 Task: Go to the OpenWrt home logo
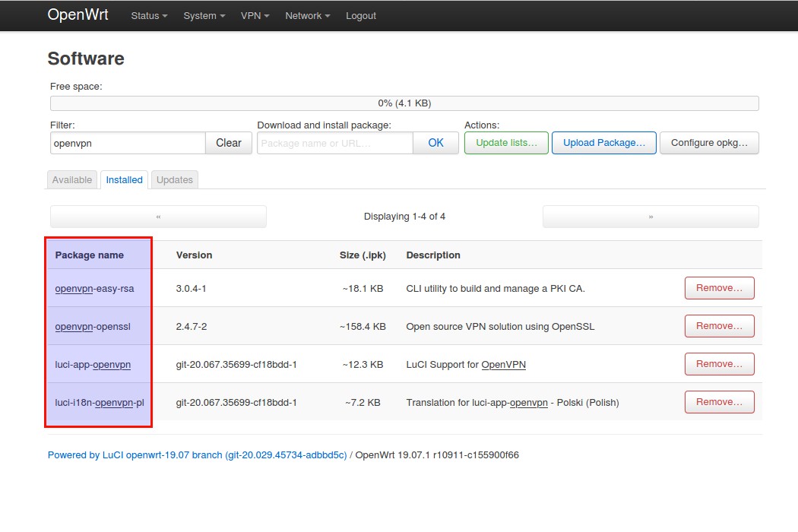click(x=78, y=14)
